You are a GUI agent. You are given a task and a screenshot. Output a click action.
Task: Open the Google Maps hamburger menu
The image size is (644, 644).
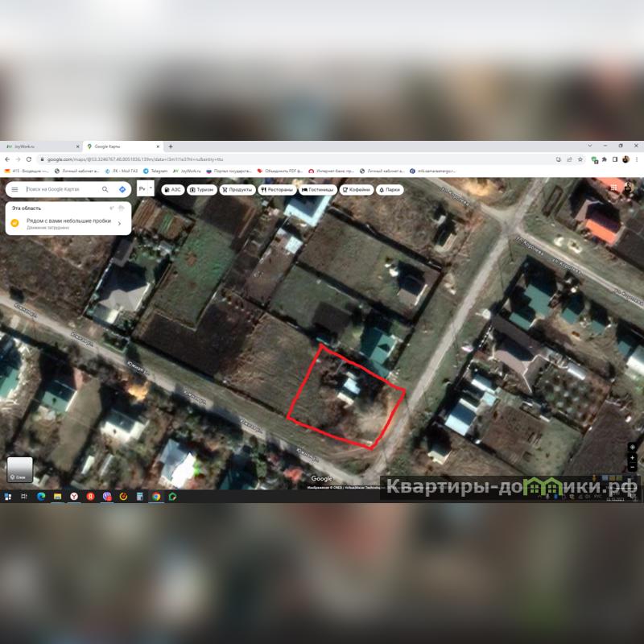pyautogui.click(x=14, y=190)
